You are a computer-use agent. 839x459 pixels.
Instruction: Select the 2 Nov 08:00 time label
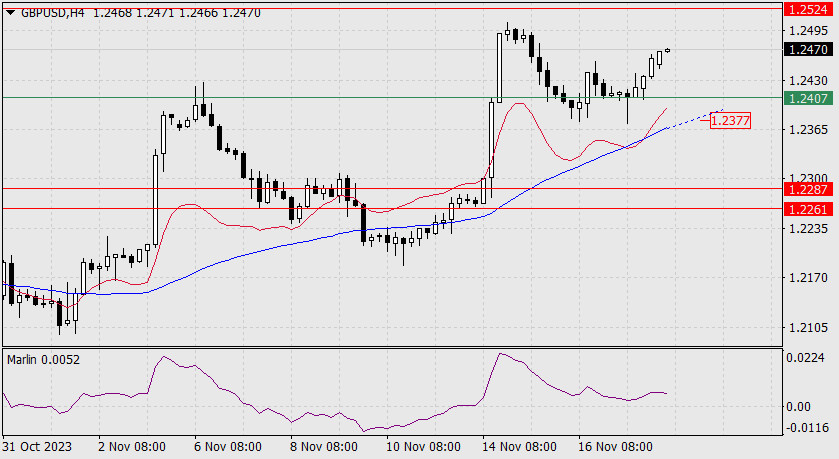pos(132,447)
